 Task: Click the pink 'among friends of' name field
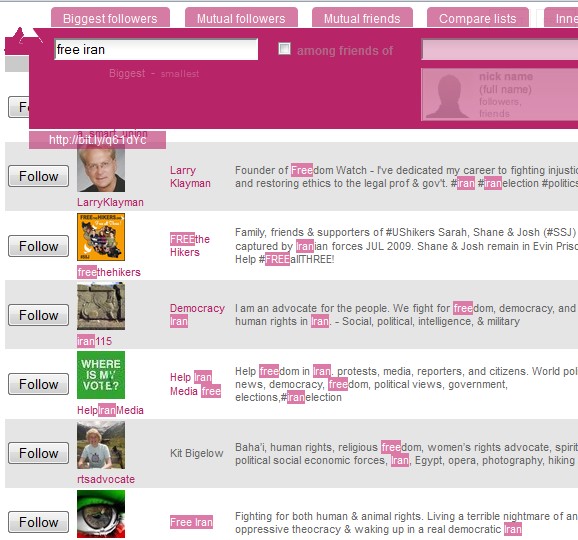(x=499, y=50)
